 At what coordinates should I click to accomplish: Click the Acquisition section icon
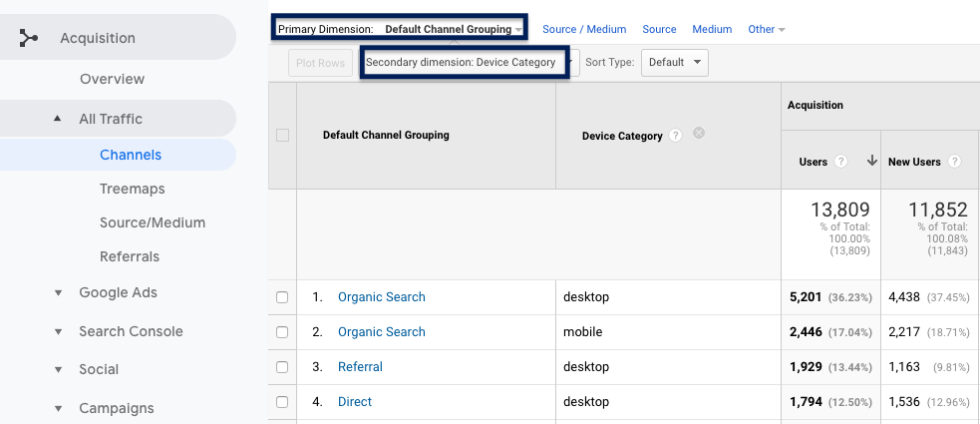point(29,38)
